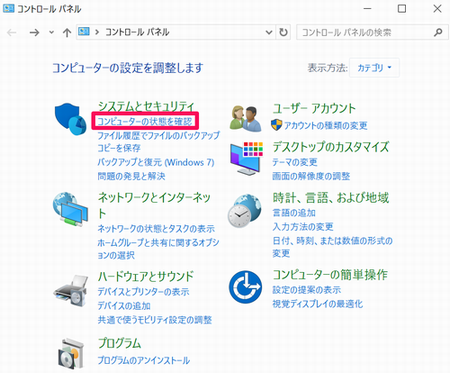Open アカウントの種類の変更 link
The image size is (450, 373).
pyautogui.click(x=325, y=125)
